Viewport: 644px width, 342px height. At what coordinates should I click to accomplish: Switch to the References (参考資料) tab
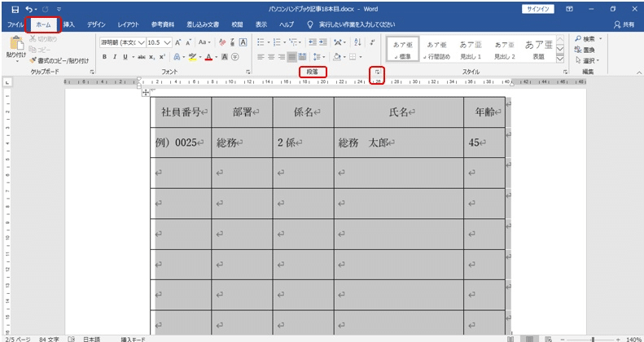162,24
